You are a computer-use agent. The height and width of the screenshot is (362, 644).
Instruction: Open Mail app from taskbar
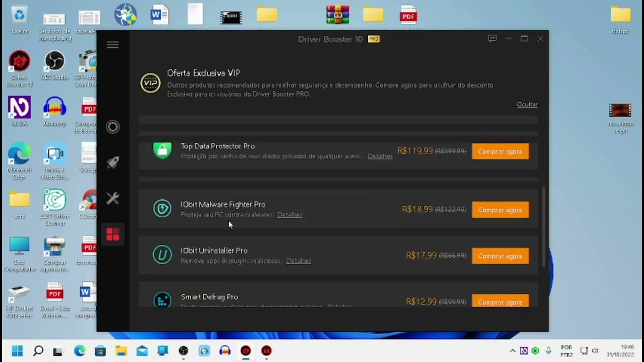point(142,351)
